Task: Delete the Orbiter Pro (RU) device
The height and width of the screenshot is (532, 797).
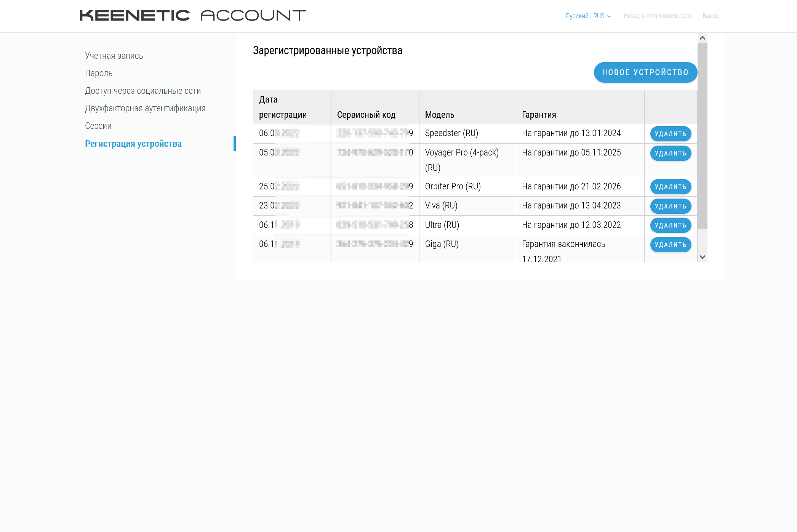Action: point(670,187)
